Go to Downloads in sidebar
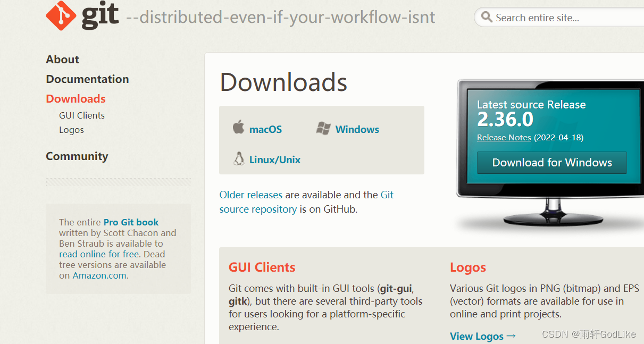The height and width of the screenshot is (344, 644). coord(76,99)
